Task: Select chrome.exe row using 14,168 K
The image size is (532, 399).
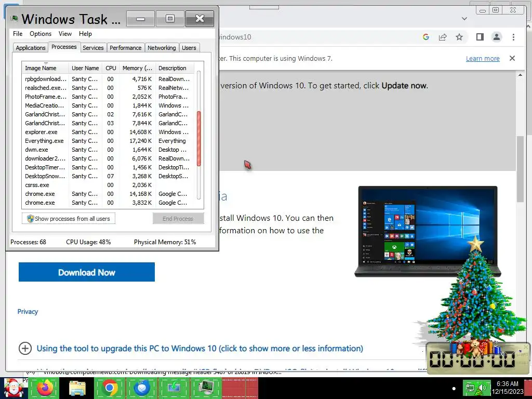Action: click(108, 194)
